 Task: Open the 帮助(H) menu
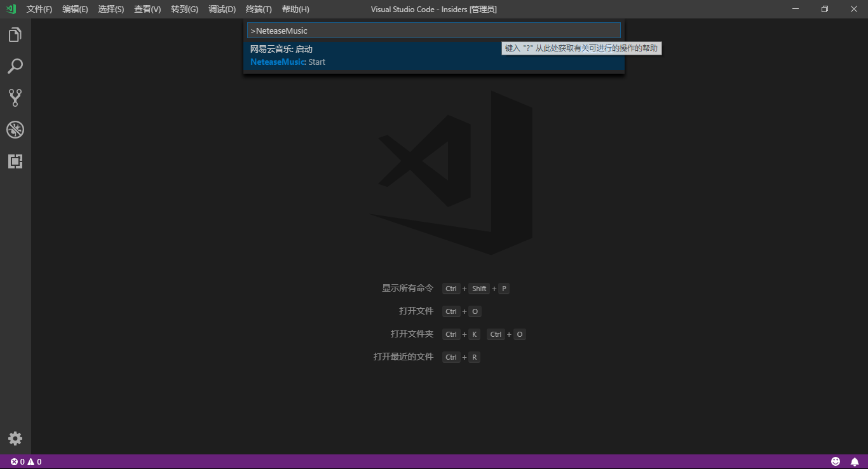tap(295, 10)
